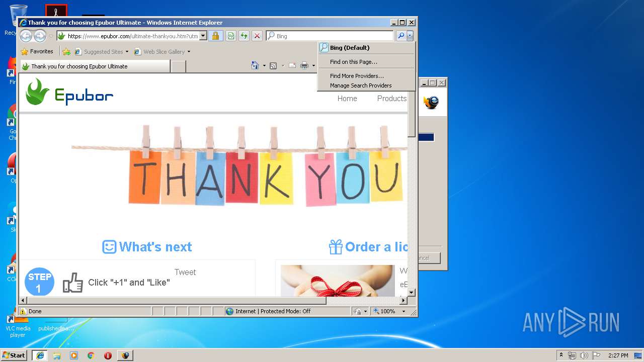Screen dimensions: 644x362
Task: Expand the Web Slice Gallery dropdown
Action: tap(189, 52)
